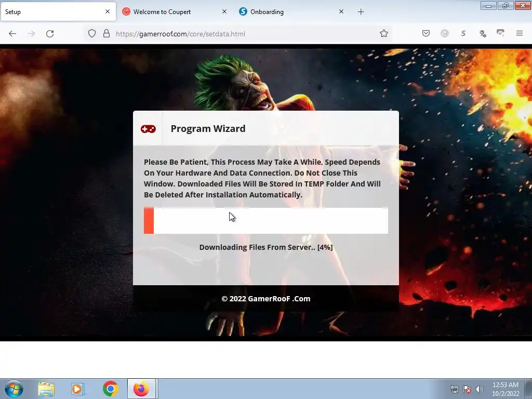Click the game controller wizard icon
The image size is (532, 399).
148,129
